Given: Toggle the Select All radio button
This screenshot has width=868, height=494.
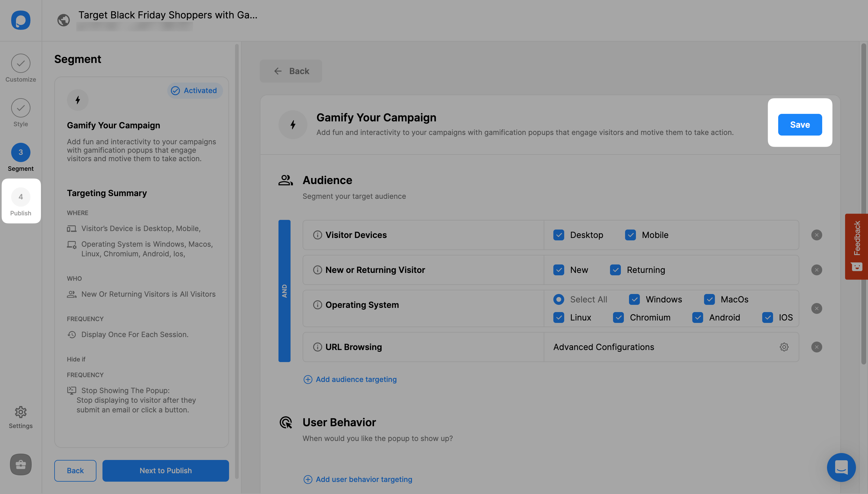Looking at the screenshot, I should pos(559,300).
